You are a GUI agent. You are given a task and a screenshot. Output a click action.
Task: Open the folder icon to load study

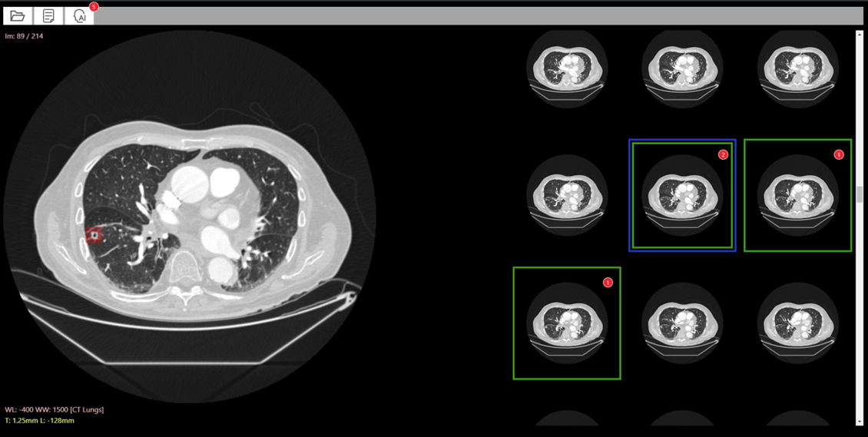[18, 16]
